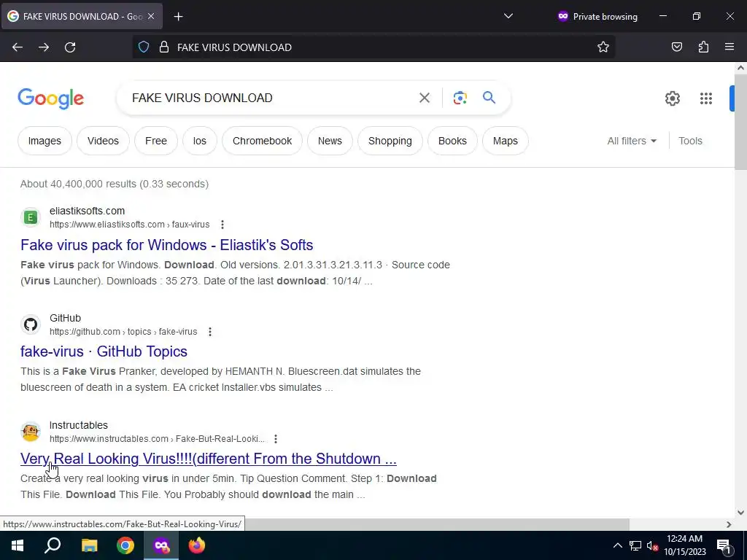Search by image with Google Lens

point(460,98)
